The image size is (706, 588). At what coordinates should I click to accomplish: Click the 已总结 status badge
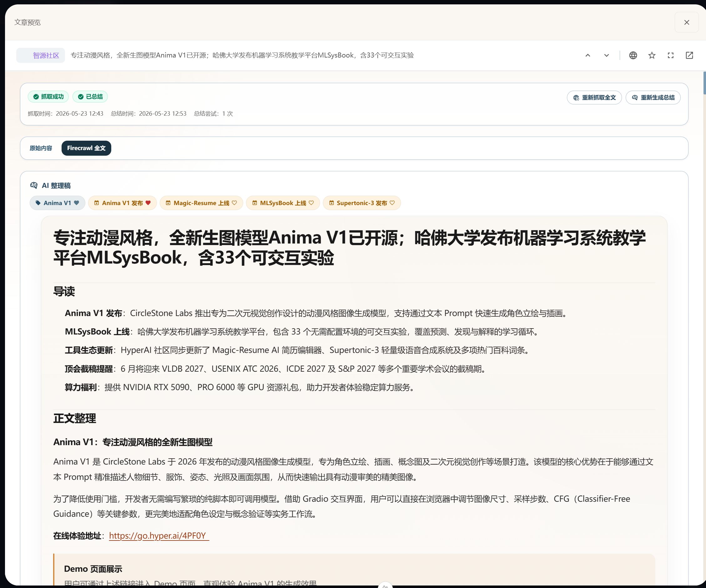90,97
